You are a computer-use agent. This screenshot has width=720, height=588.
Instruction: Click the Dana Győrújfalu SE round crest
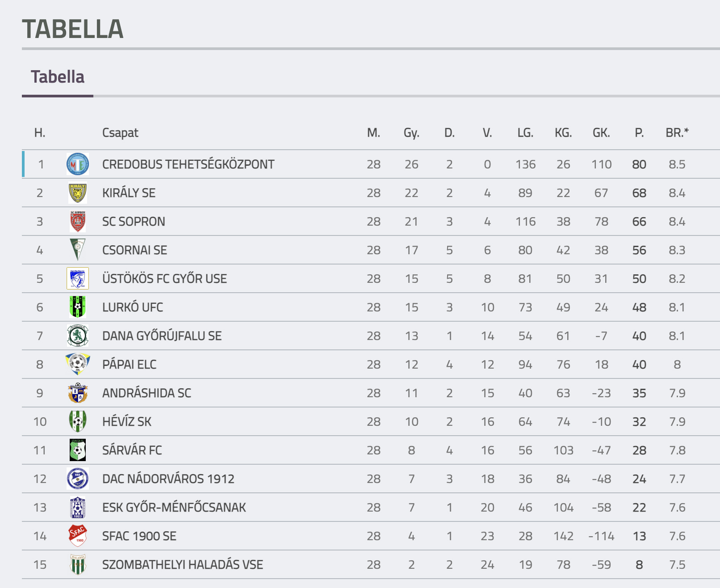pyautogui.click(x=78, y=336)
